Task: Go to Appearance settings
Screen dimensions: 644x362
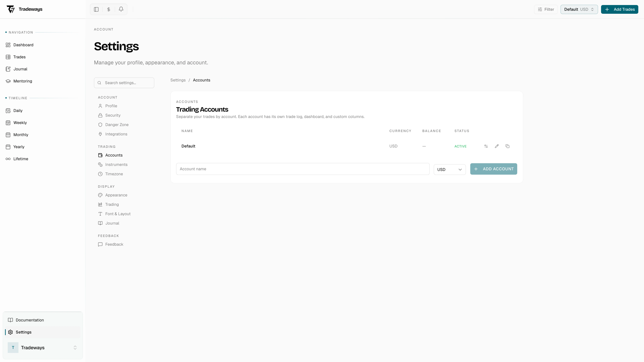Action: coord(116,195)
